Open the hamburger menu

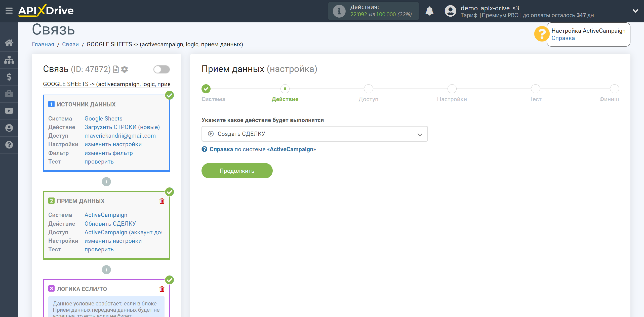(9, 11)
